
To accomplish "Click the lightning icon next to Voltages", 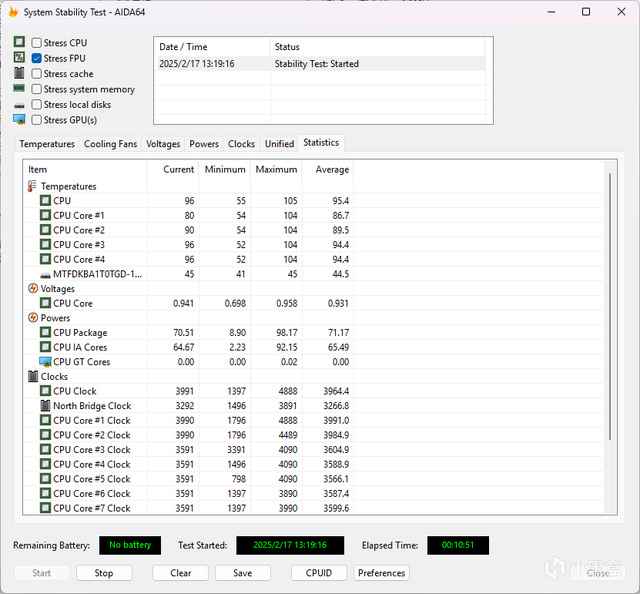I will [x=33, y=288].
